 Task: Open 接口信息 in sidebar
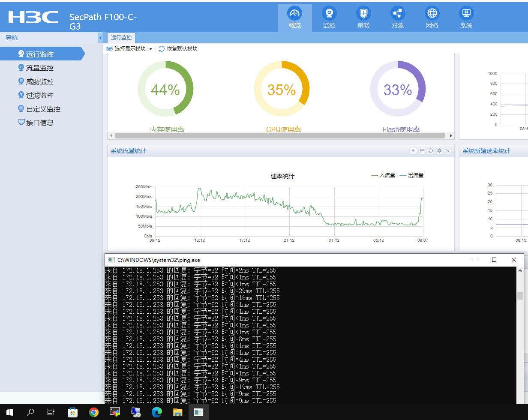(39, 123)
